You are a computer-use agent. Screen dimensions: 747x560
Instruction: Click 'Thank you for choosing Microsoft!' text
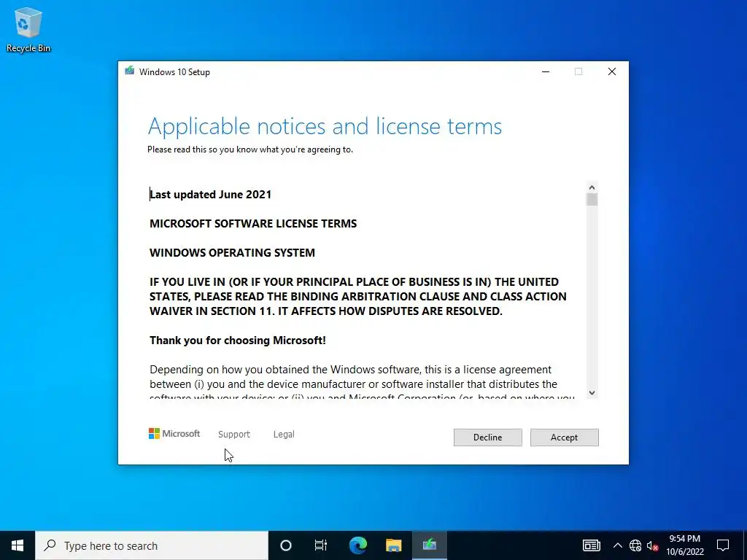tap(238, 340)
